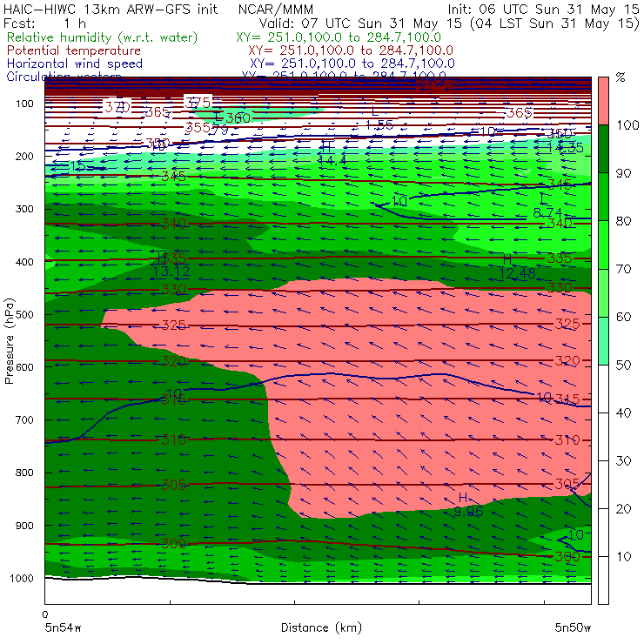The image size is (644, 644).
Task: Click the 50–60% light teal legend swatch
Action: point(603,341)
